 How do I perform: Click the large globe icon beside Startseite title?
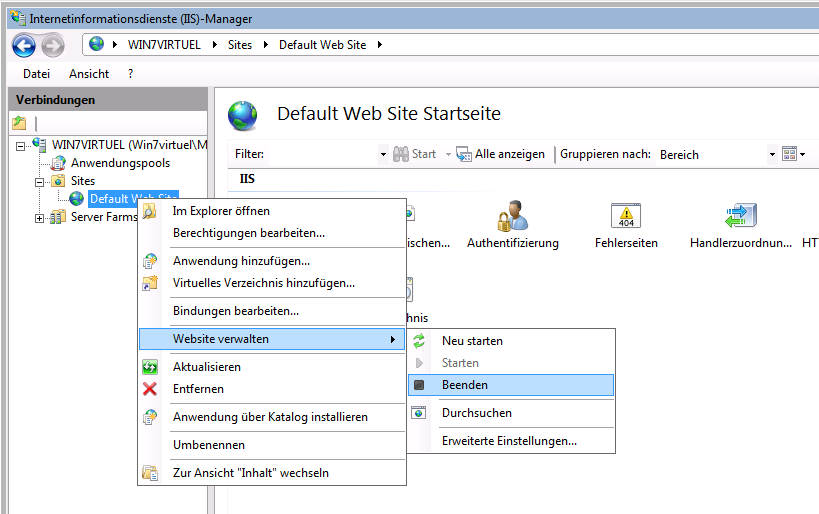click(242, 115)
